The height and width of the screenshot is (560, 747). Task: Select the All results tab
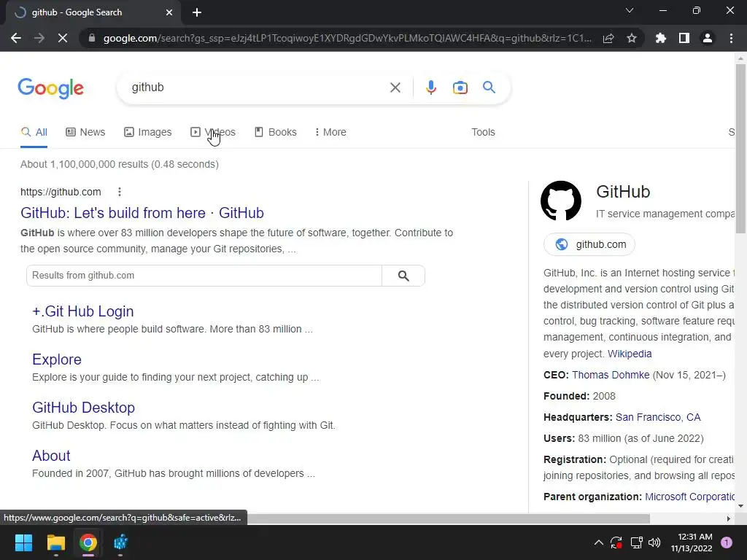[34, 133]
